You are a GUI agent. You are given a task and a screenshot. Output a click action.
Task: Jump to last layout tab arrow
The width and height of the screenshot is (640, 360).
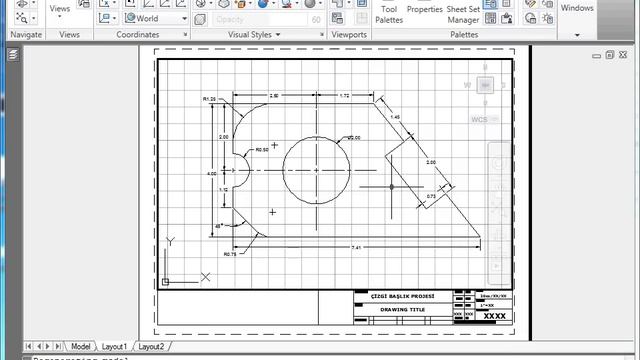click(x=58, y=346)
